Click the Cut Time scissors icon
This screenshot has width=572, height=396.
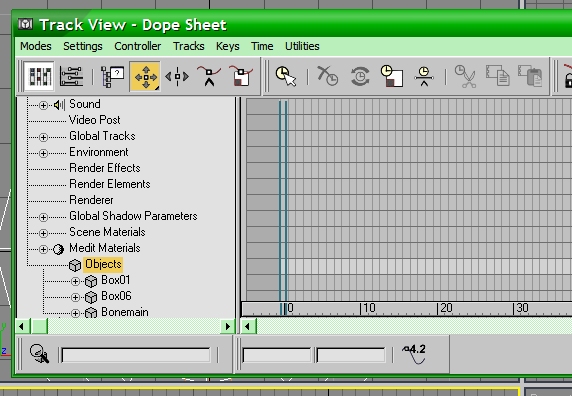tap(465, 76)
